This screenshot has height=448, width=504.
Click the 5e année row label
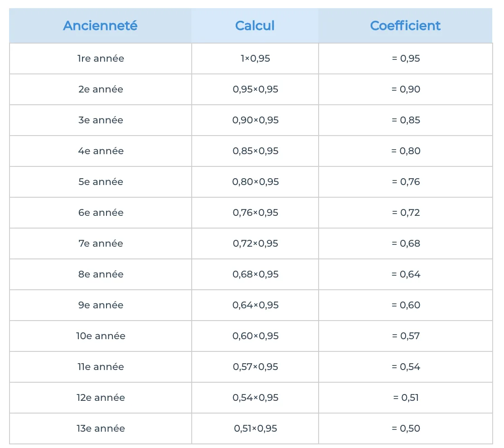(x=101, y=182)
